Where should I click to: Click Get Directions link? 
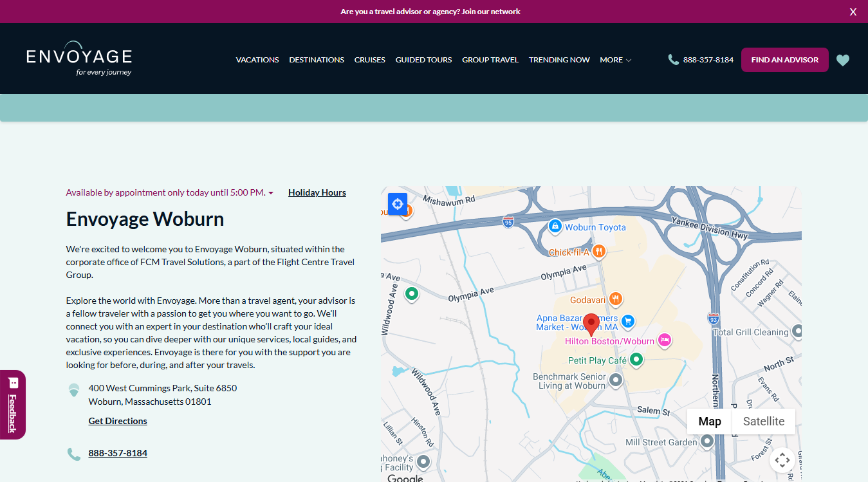click(118, 421)
